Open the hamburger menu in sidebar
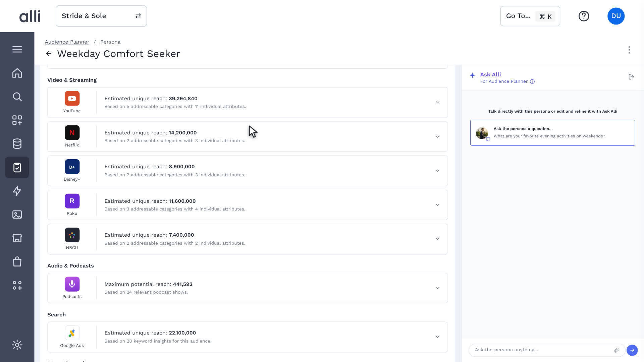The image size is (644, 362). 17,50
